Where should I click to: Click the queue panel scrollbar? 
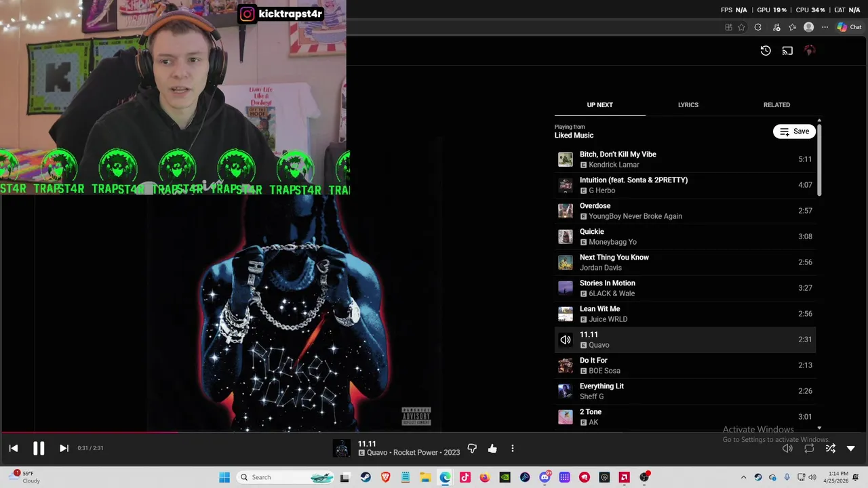[x=819, y=160]
